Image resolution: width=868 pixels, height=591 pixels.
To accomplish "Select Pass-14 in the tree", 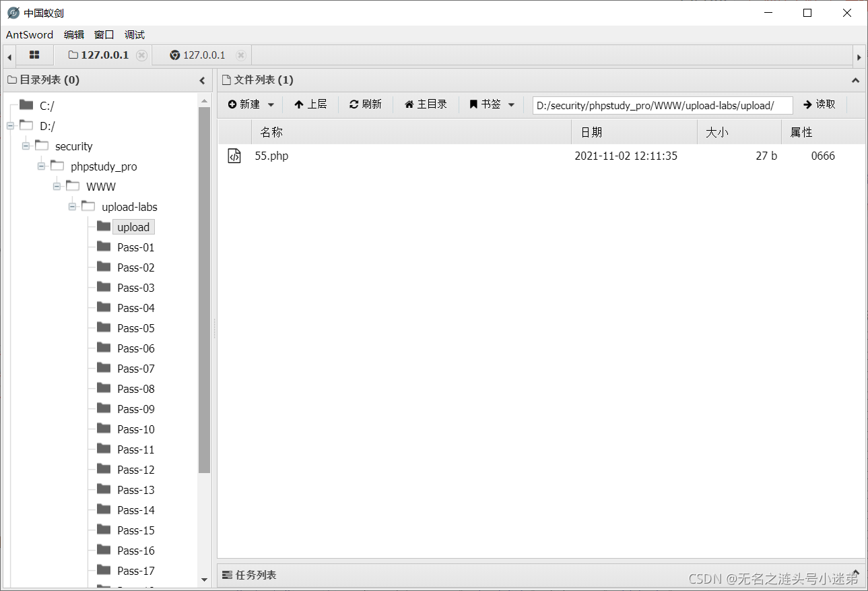I will point(136,510).
